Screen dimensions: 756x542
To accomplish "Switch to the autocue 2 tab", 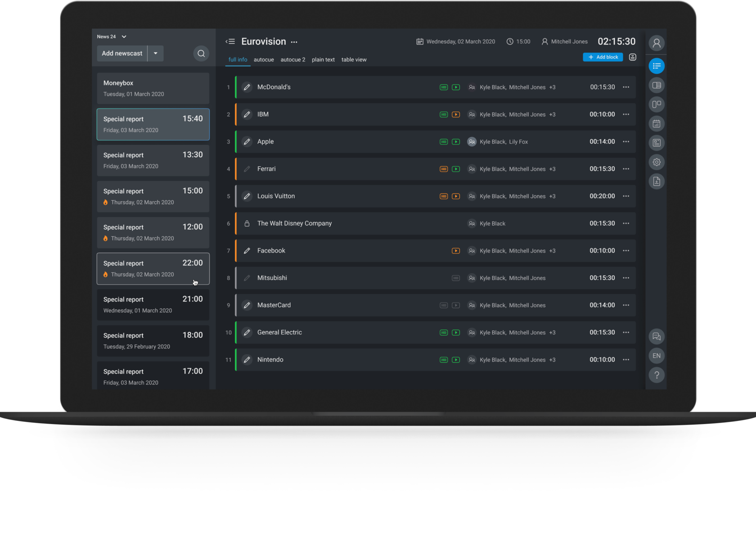I will coord(293,59).
